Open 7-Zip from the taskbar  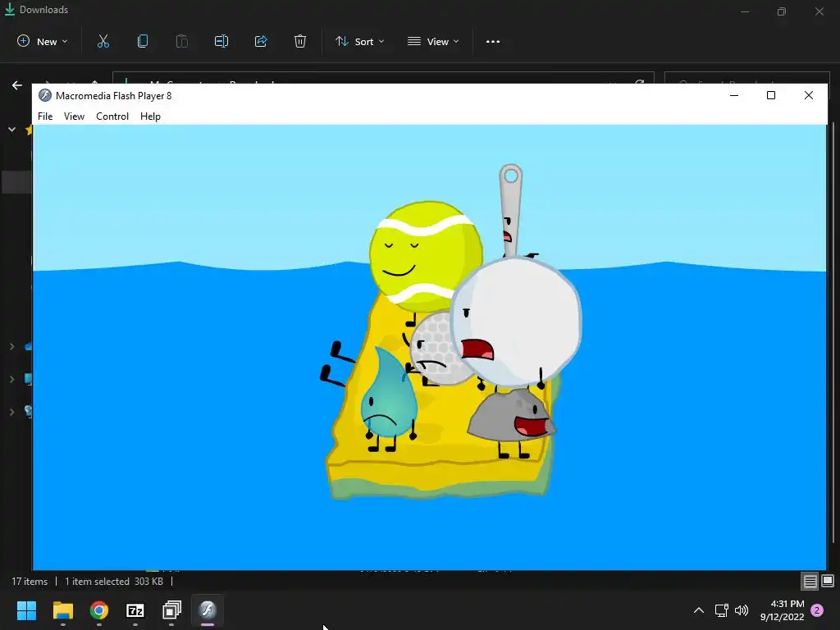[135, 610]
